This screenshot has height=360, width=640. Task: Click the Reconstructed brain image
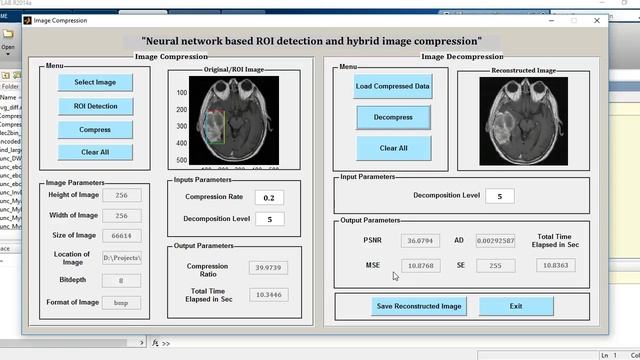pyautogui.click(x=524, y=121)
